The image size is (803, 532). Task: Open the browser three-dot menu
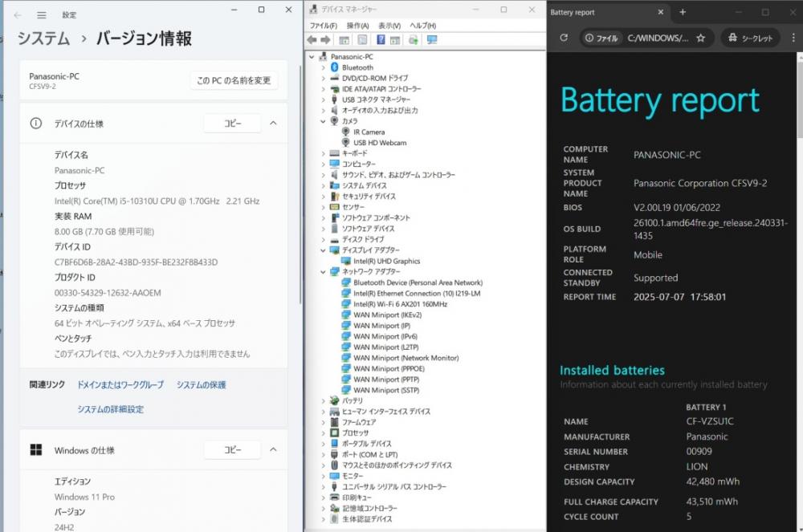793,38
